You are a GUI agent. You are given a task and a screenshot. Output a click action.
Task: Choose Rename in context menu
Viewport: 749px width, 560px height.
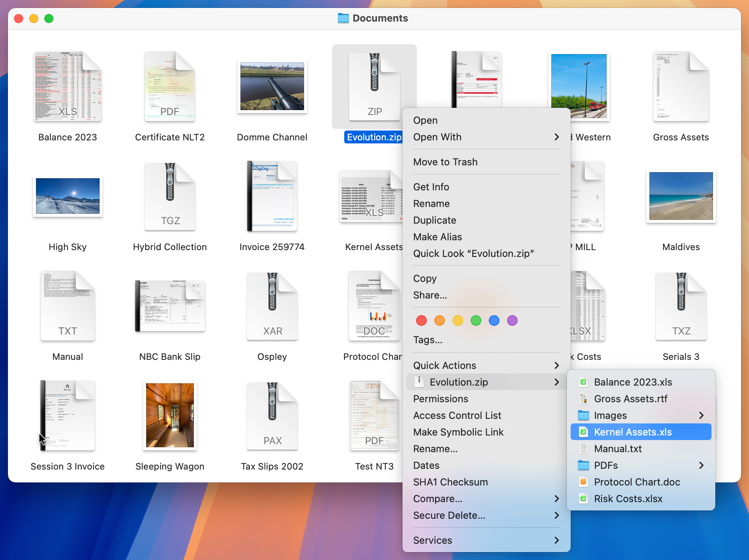[x=487, y=204]
